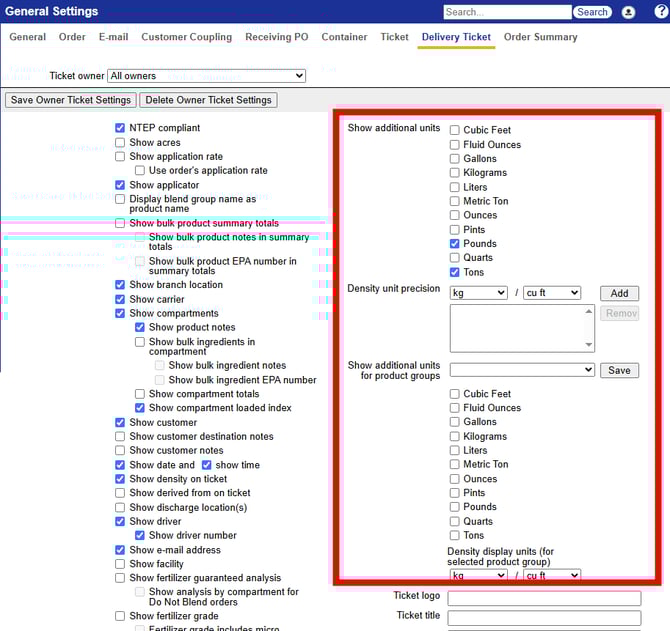Switch to the Receiving PO tab

tap(277, 37)
